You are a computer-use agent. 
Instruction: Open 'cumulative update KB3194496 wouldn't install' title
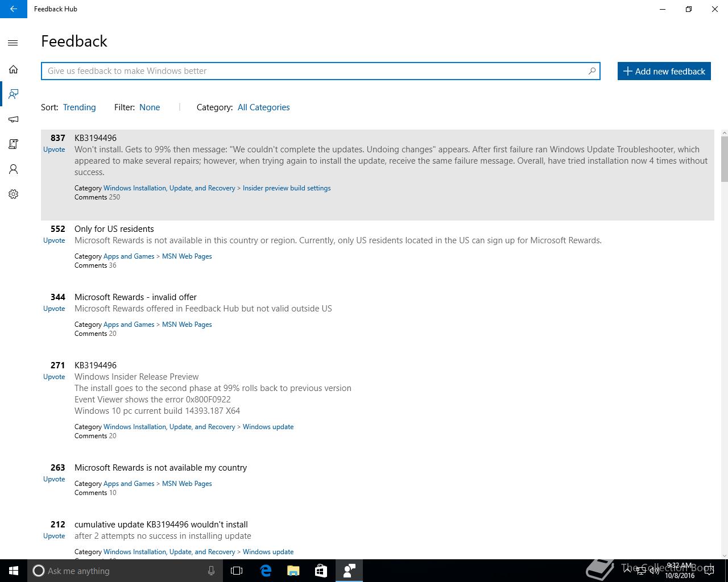pos(161,525)
